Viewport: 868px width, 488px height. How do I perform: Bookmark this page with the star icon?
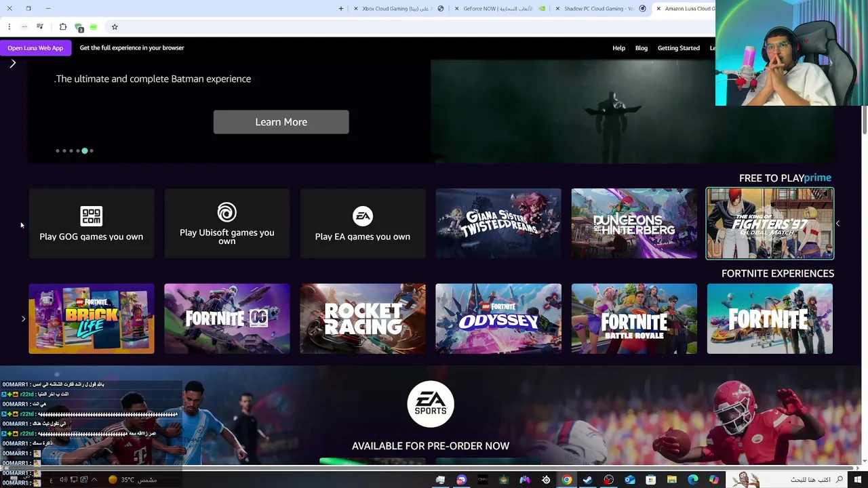coord(115,27)
